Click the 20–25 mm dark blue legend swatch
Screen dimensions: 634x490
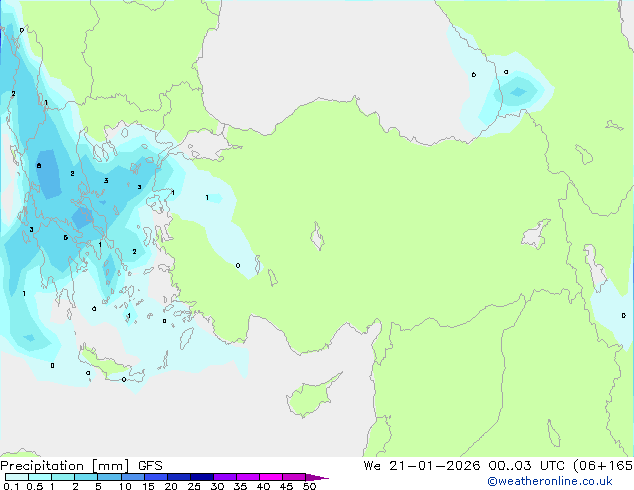(x=178, y=477)
